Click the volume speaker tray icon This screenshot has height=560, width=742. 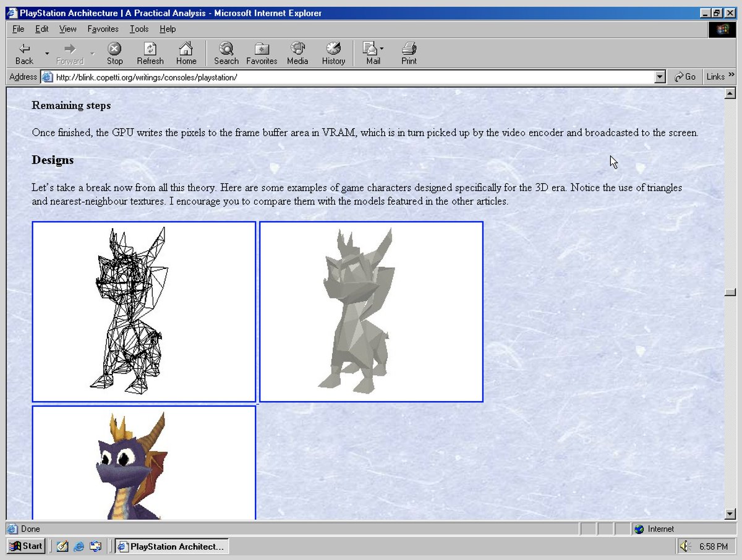click(686, 546)
